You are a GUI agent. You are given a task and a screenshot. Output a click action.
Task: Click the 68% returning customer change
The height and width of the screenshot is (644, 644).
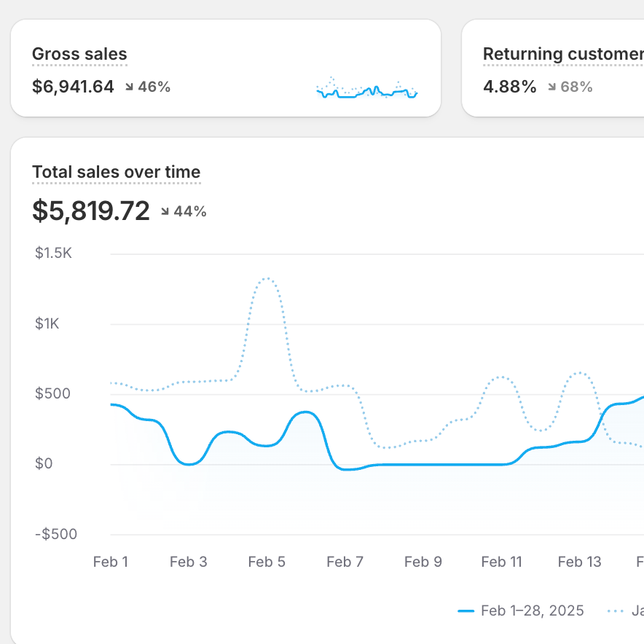click(577, 87)
